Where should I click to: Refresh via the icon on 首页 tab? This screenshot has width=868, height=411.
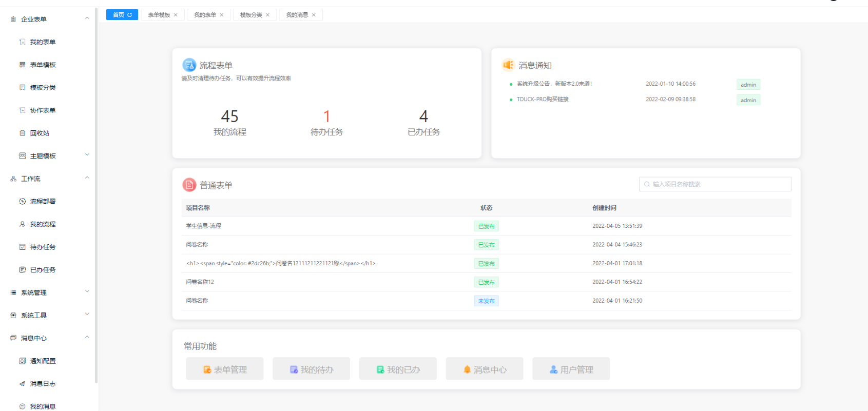coord(130,15)
